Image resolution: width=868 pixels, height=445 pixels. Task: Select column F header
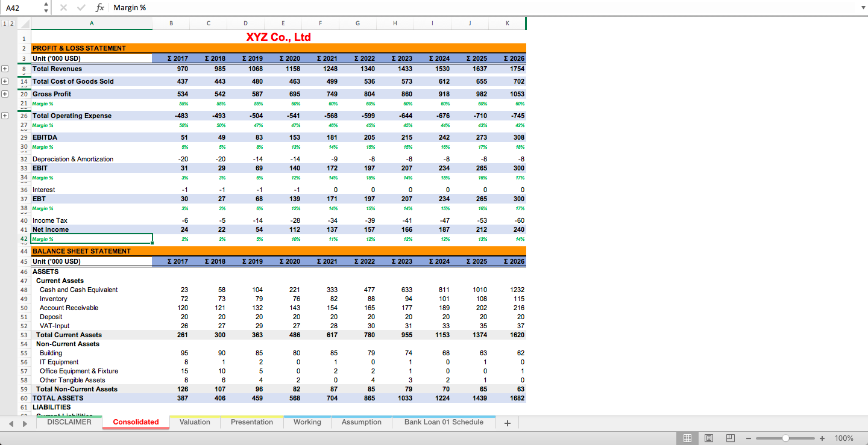pyautogui.click(x=320, y=23)
